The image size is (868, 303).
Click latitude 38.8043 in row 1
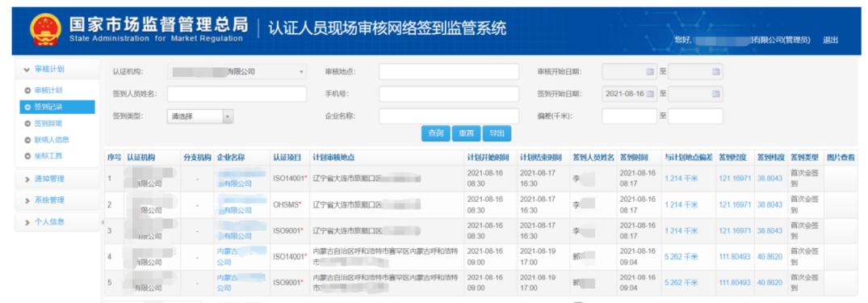pyautogui.click(x=770, y=179)
